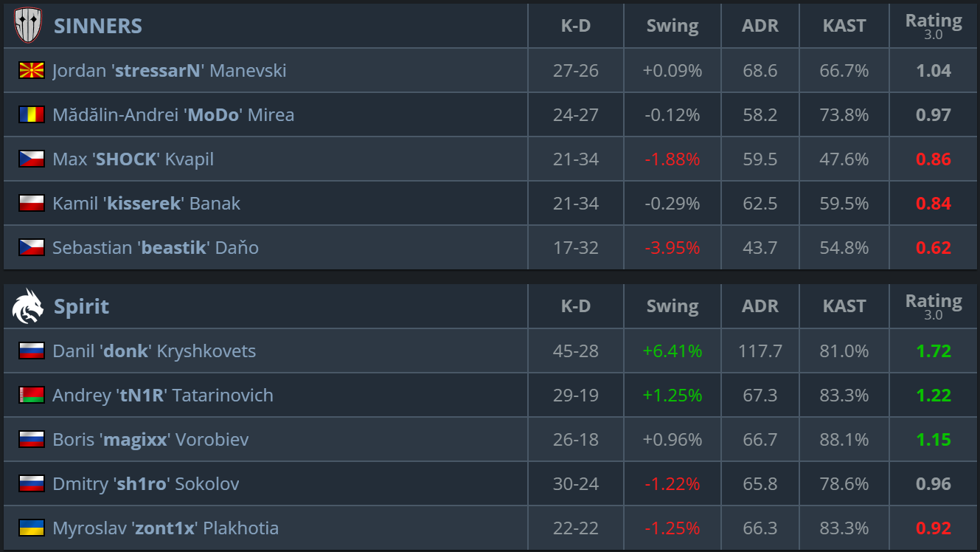Click the Spirit dragon logo icon

(28, 306)
